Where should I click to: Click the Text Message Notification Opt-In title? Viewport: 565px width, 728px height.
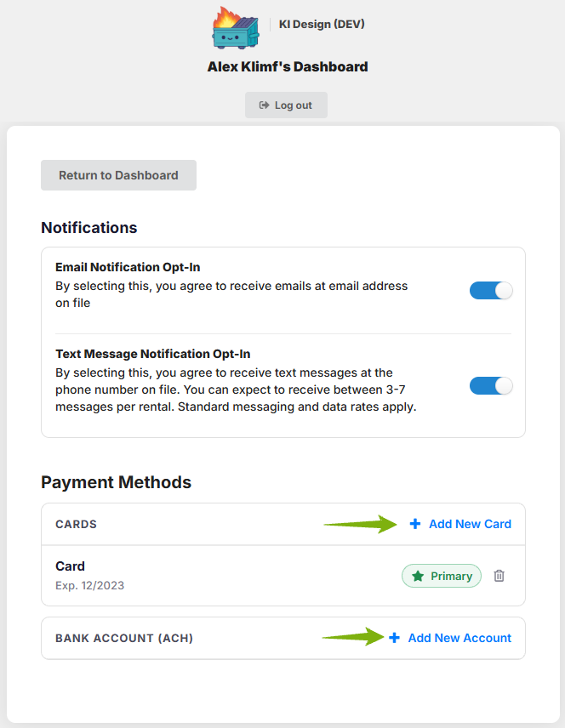pos(153,354)
